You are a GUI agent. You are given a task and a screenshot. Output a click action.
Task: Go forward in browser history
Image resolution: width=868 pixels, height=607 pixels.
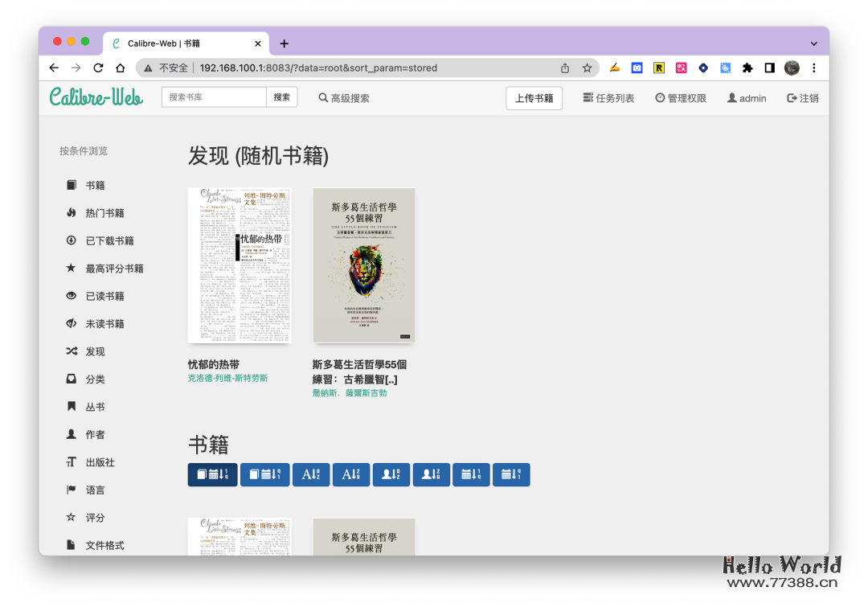point(76,68)
